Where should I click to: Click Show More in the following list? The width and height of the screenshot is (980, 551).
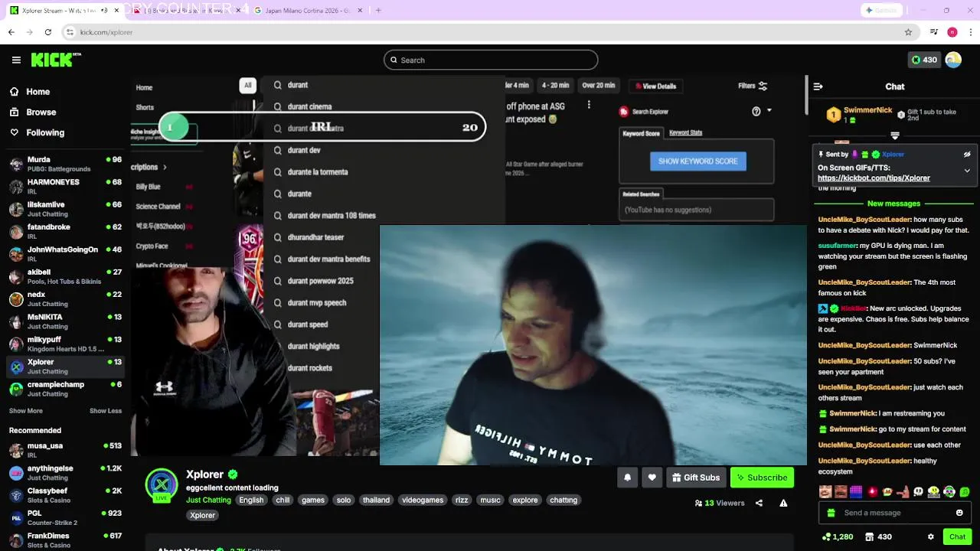(25, 411)
